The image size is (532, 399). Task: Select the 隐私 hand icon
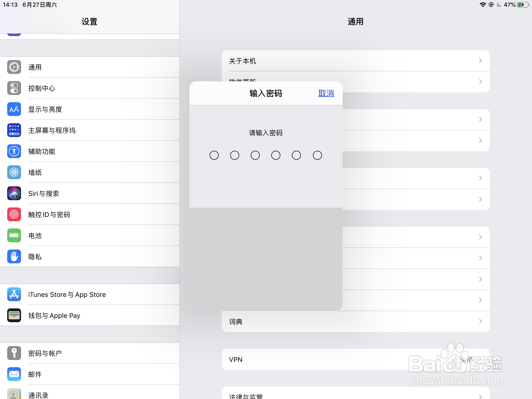point(14,256)
